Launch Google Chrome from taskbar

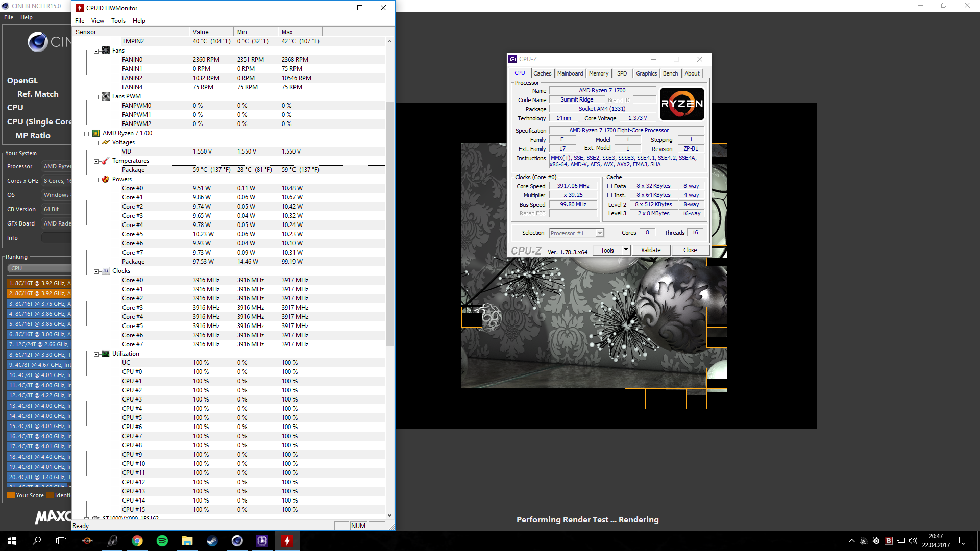coord(137,541)
